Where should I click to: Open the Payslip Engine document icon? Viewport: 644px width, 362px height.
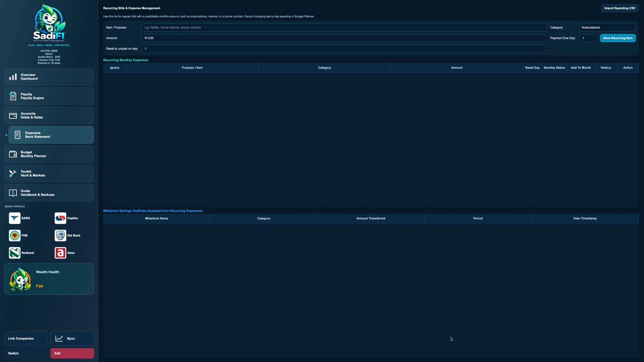(x=13, y=96)
